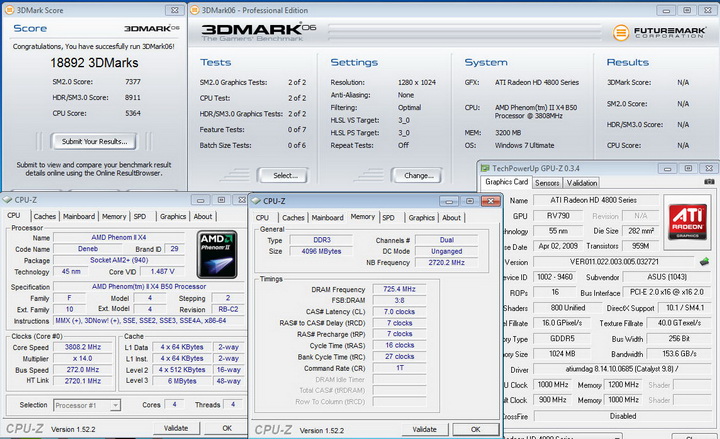Open Memory tab in left CPU-Z window
This screenshot has height=439, width=720.
click(114, 216)
